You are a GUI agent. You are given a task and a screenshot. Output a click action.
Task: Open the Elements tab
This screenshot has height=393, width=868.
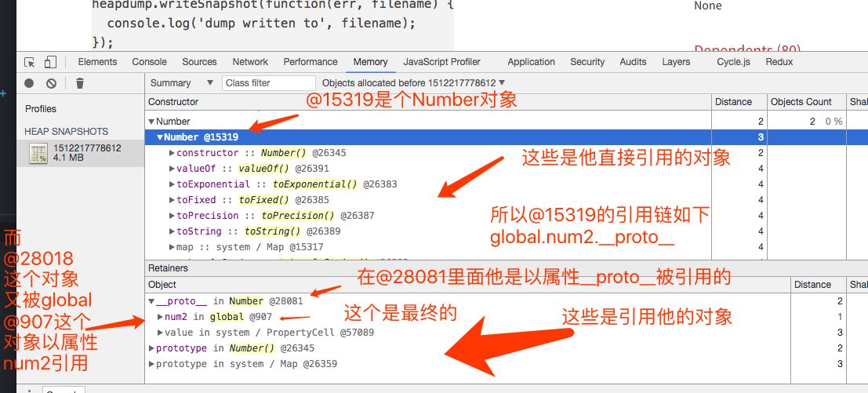pos(97,62)
